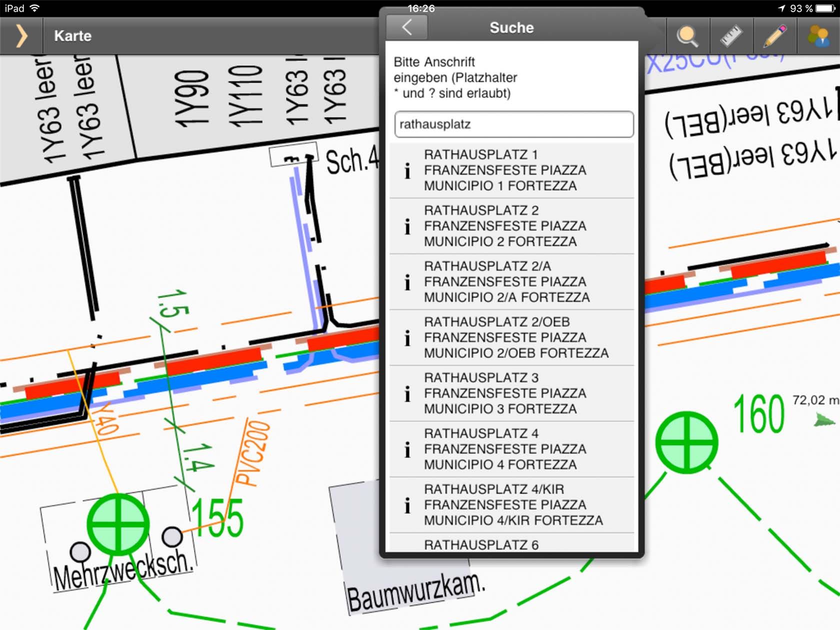Show info for Rathausplatz 2/A entry

pos(407,282)
